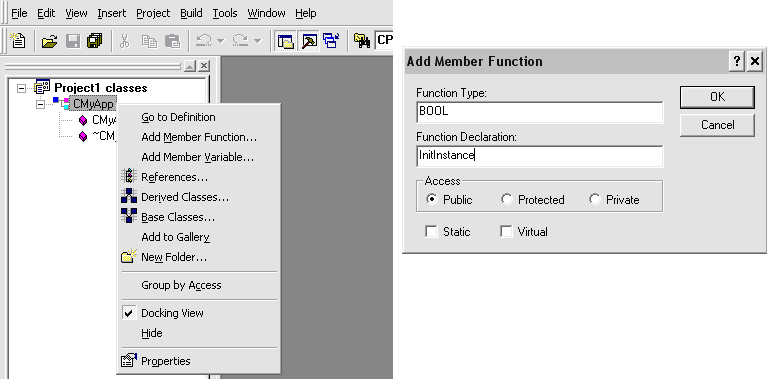Viewport: 776px width, 386px height.
Task: Choose Add Member Function from context menu
Action: (x=199, y=137)
